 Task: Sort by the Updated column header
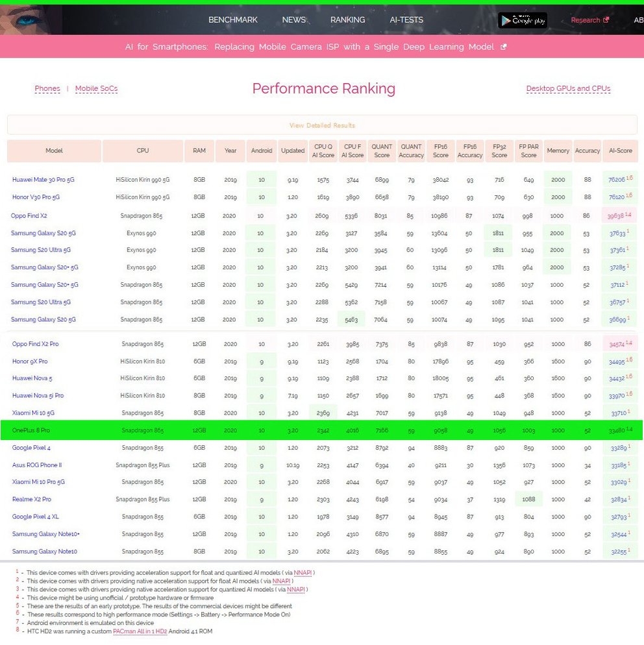click(293, 151)
